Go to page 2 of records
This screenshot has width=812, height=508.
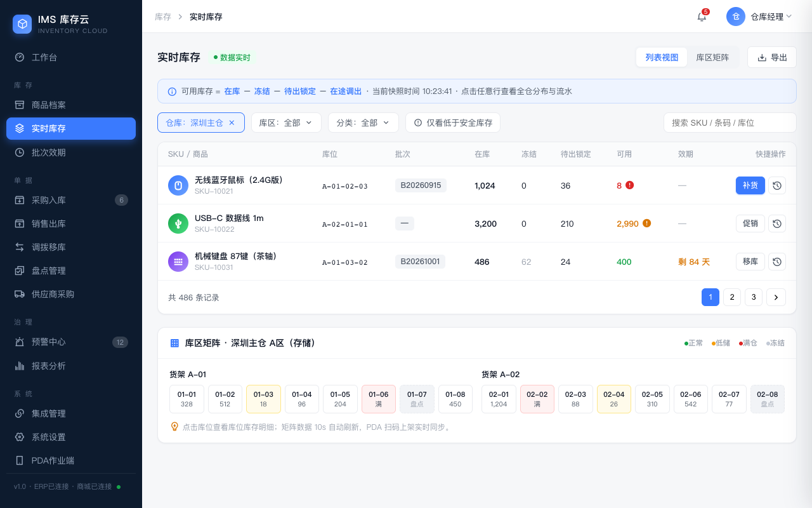[732, 297]
